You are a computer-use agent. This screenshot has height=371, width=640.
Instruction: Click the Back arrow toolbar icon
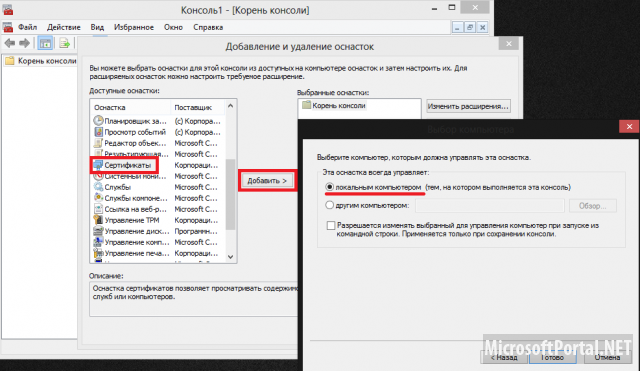coord(10,43)
